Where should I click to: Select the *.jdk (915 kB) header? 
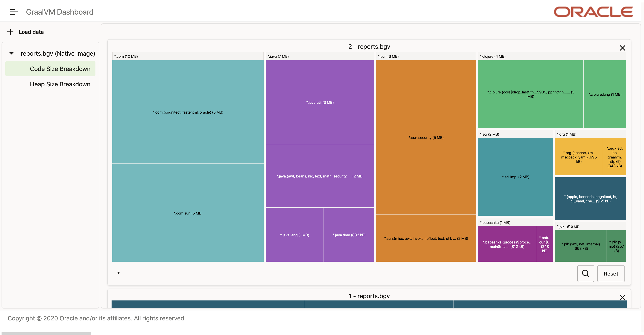[590, 226]
